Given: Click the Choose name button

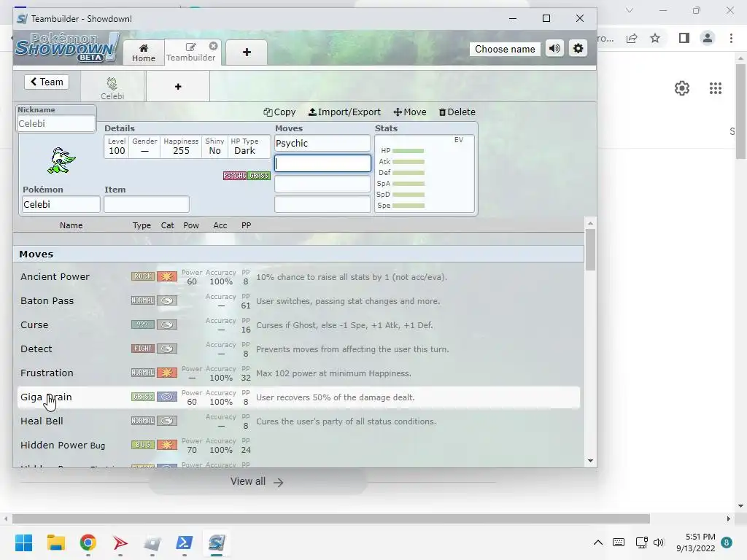Looking at the screenshot, I should pos(505,49).
